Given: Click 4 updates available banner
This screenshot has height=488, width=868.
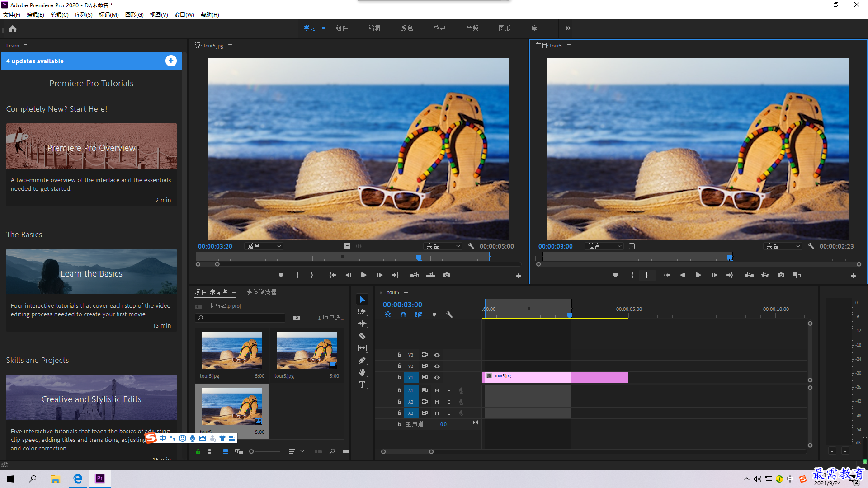Looking at the screenshot, I should (x=91, y=61).
